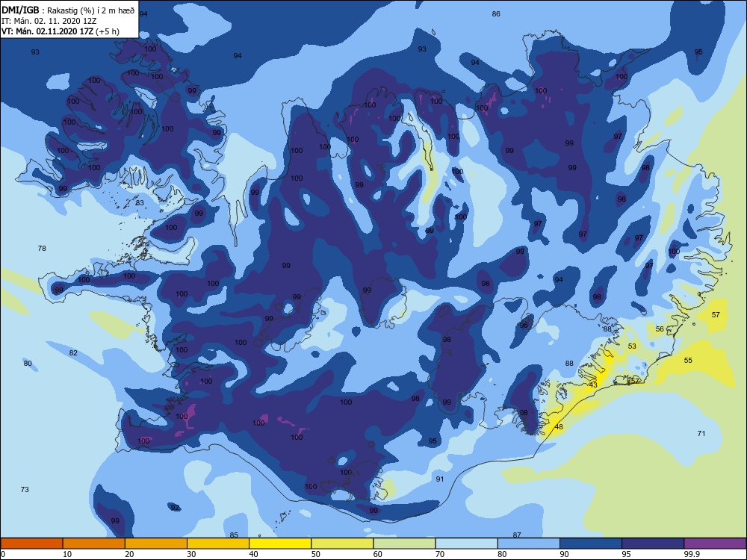The image size is (747, 560).
Task: Click the bright yellow 40–50 legend swatch
Action: pyautogui.click(x=280, y=544)
